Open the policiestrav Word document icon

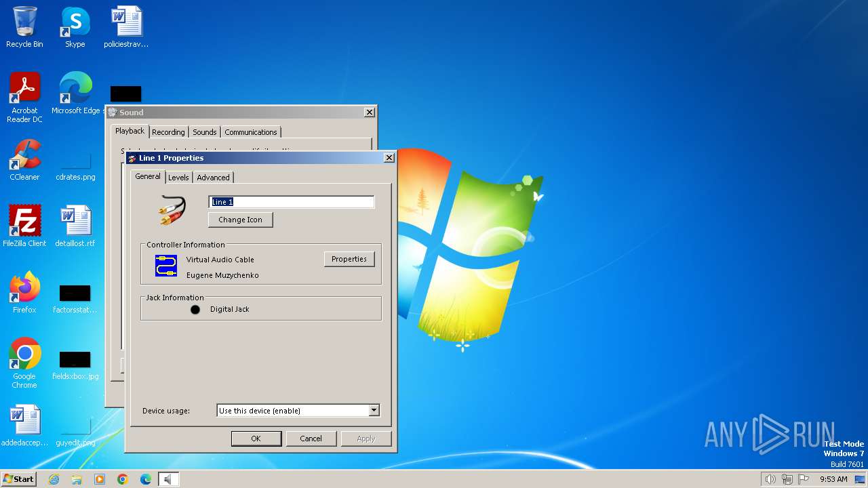coord(126,27)
